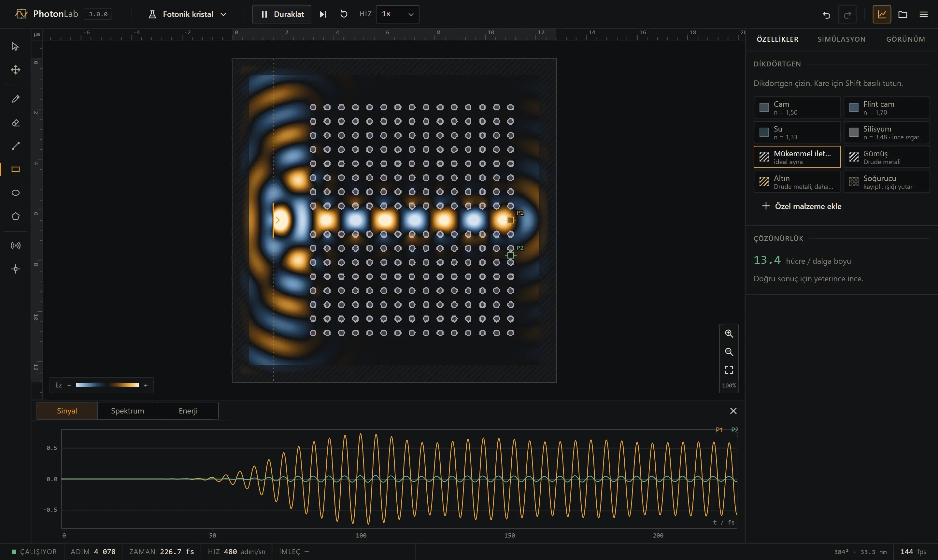Select the rectangle shape tool
938x560 pixels.
tap(16, 169)
